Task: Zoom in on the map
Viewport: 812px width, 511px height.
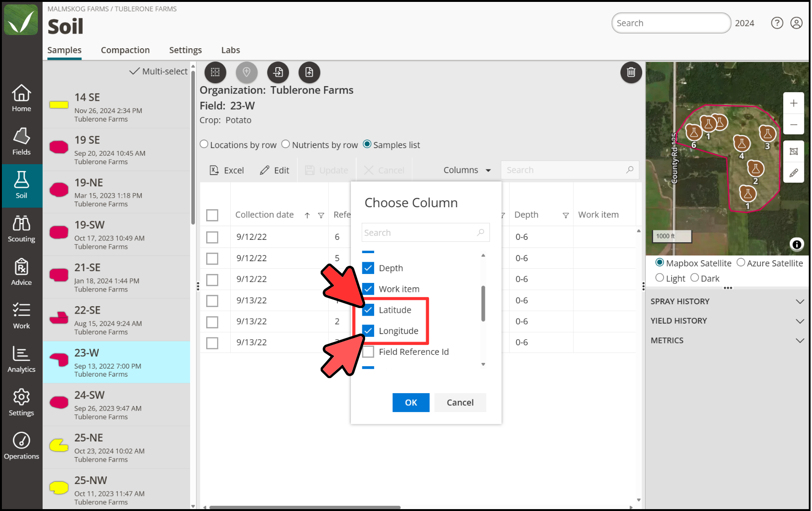Action: click(x=794, y=103)
